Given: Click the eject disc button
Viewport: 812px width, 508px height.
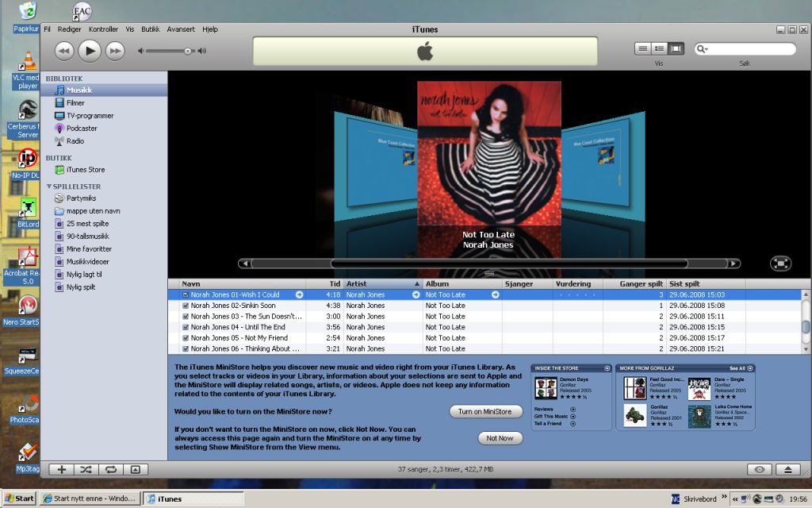Looking at the screenshot, I should coord(787,470).
